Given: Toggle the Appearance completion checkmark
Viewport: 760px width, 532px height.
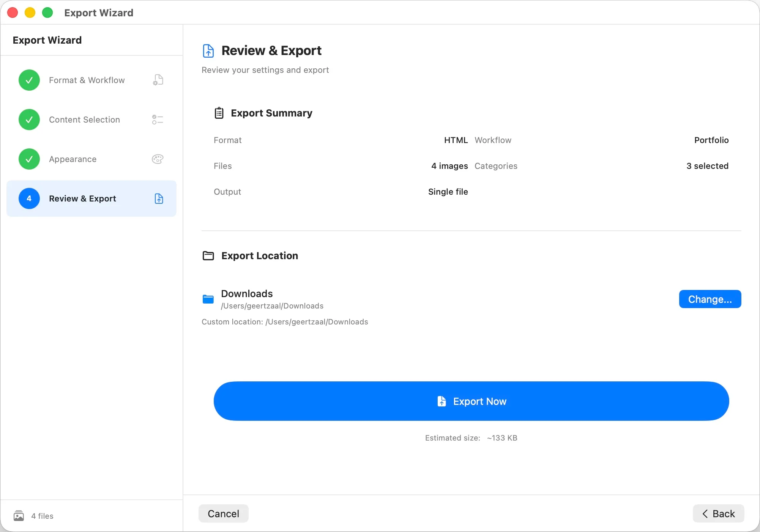Looking at the screenshot, I should 29,159.
